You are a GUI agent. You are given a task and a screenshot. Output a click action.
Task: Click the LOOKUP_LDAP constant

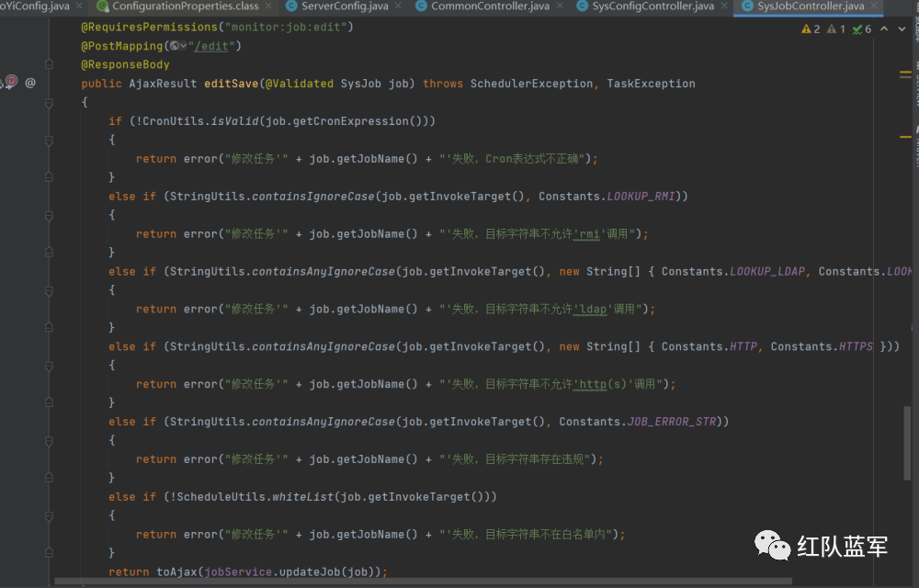(x=767, y=271)
